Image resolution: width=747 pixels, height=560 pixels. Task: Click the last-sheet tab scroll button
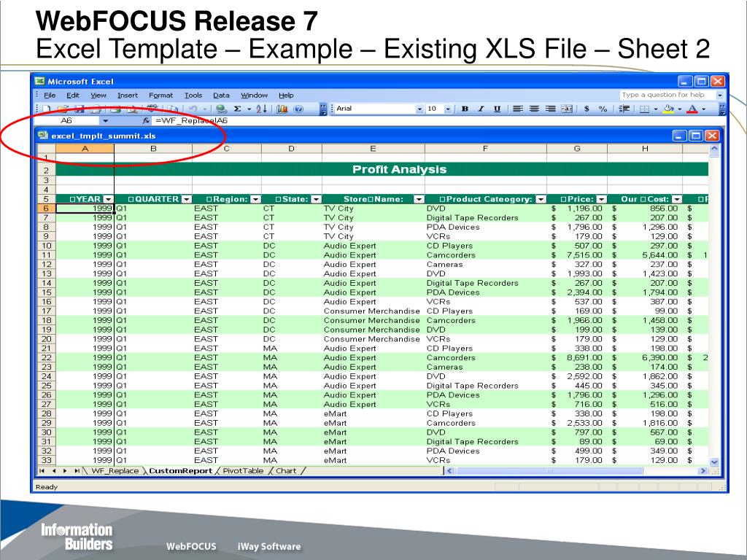click(77, 471)
